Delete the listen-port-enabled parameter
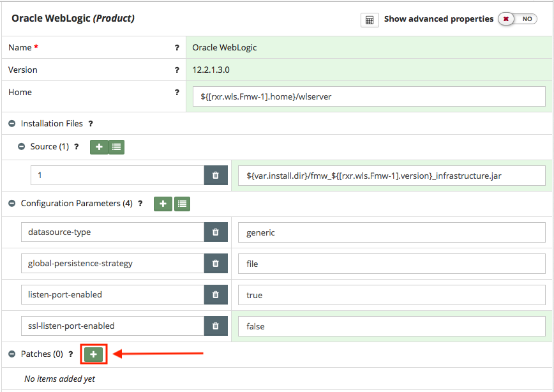Viewport: 554px width, 392px height. 216,295
